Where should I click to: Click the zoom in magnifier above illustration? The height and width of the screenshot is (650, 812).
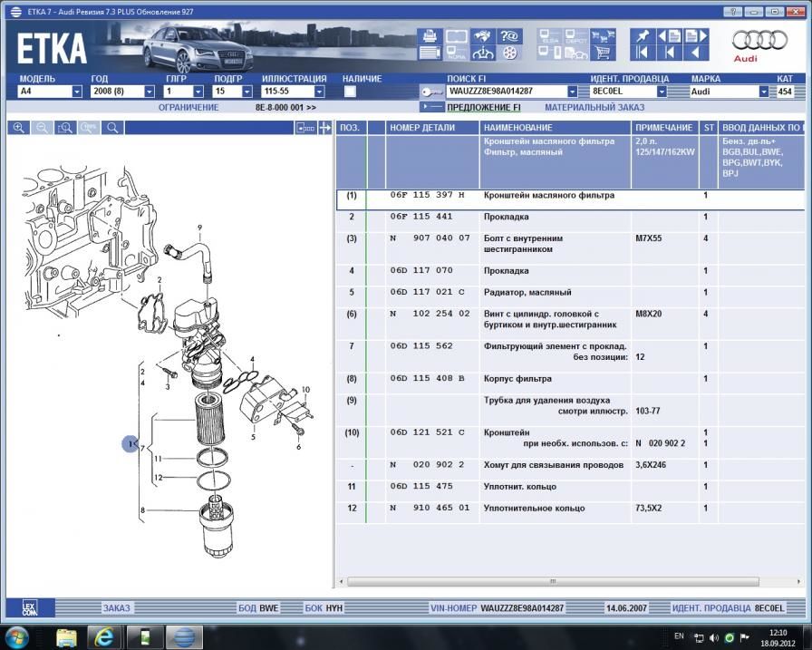[x=18, y=128]
